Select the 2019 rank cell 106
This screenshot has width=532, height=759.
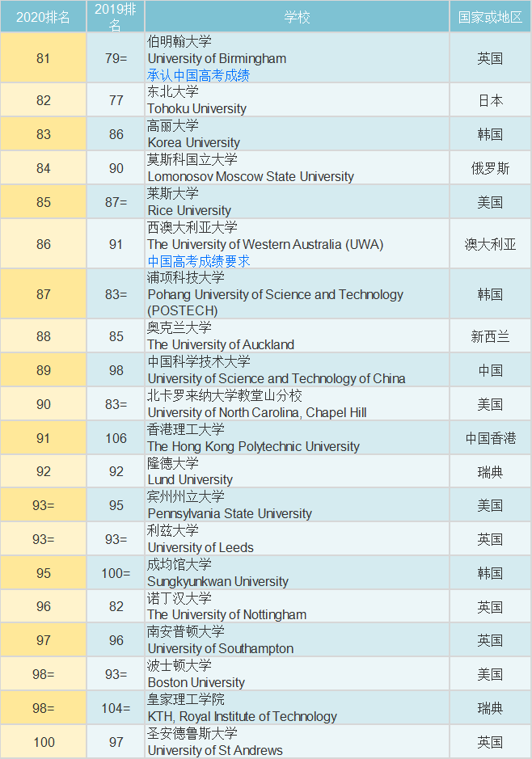pyautogui.click(x=116, y=439)
